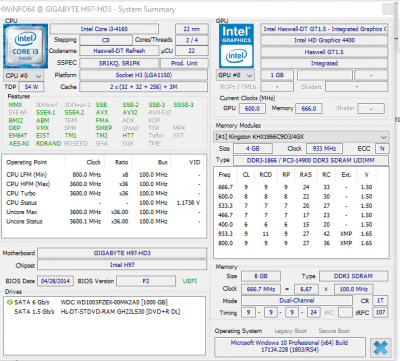This screenshot has height=361, width=400.
Task: Open the GPU #0 selector dropdown
Action: [x=235, y=75]
